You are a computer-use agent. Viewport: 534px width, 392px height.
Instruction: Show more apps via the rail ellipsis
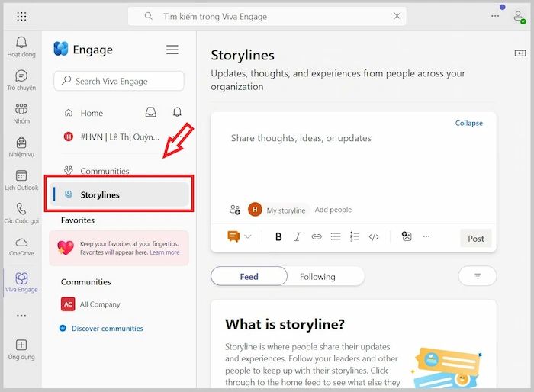21,316
